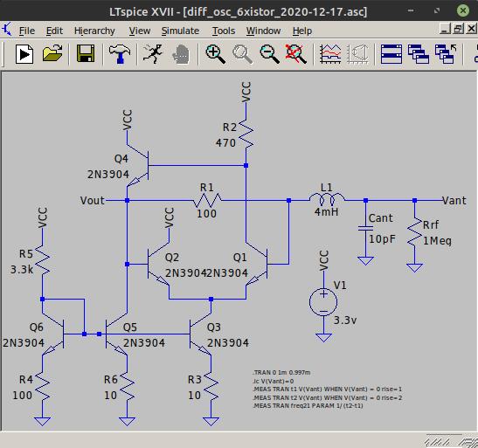Click resistor Rrf symbol
The height and width of the screenshot is (448, 478).
pyautogui.click(x=414, y=231)
